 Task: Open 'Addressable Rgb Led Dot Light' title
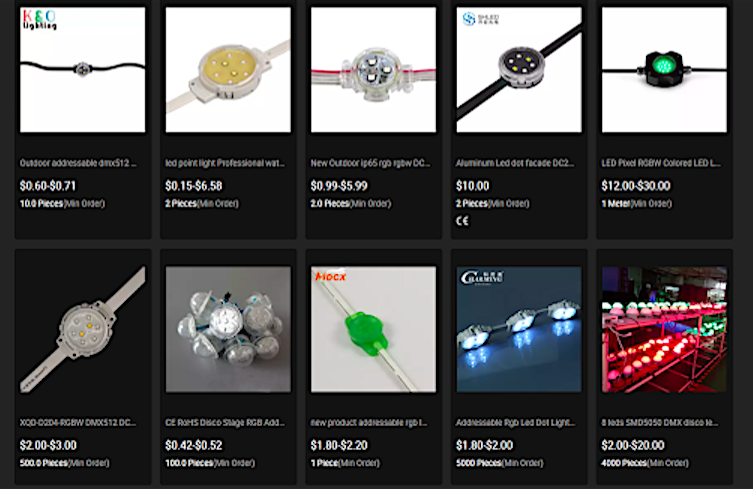coord(515,423)
